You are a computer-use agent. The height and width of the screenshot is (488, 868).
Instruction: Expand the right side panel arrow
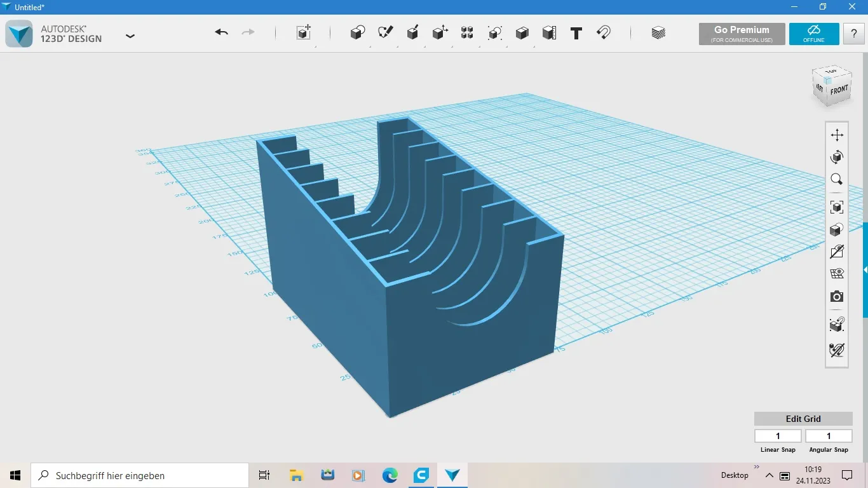[x=865, y=270]
